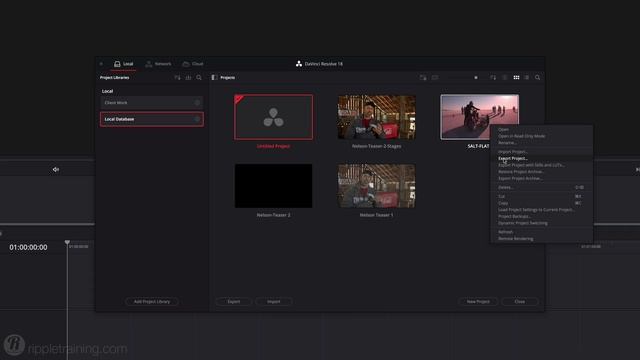The width and height of the screenshot is (640, 360).
Task: Open the Projects sort order menu
Action: 493,78
